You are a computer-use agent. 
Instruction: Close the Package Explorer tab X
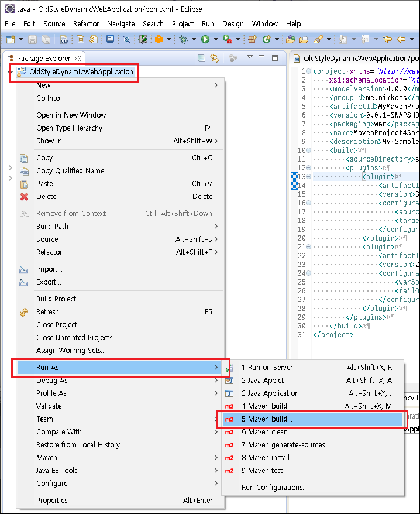click(78, 59)
